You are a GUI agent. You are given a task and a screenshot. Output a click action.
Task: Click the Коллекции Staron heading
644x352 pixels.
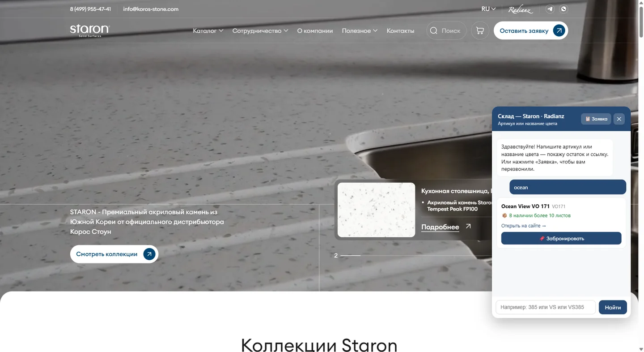tap(319, 345)
